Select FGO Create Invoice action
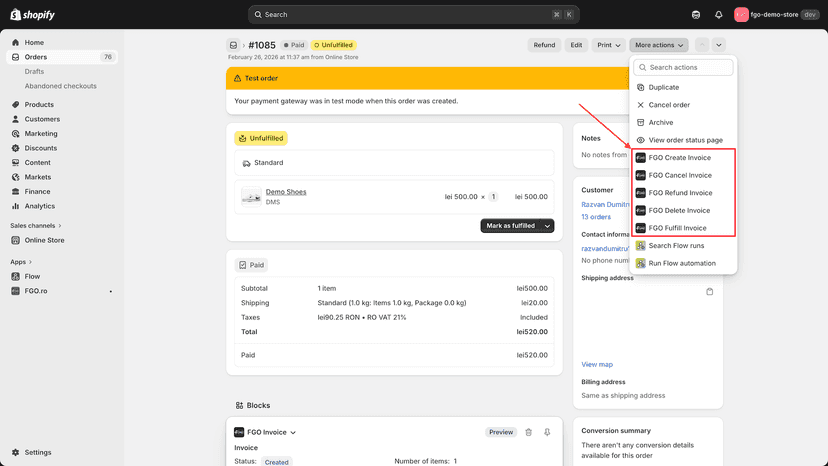This screenshot has width=828, height=466. click(679, 157)
